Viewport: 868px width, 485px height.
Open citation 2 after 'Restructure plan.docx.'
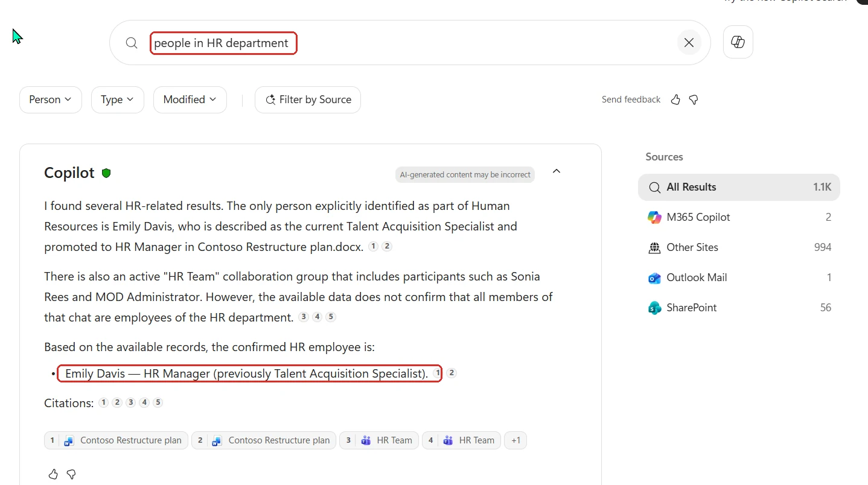(387, 246)
